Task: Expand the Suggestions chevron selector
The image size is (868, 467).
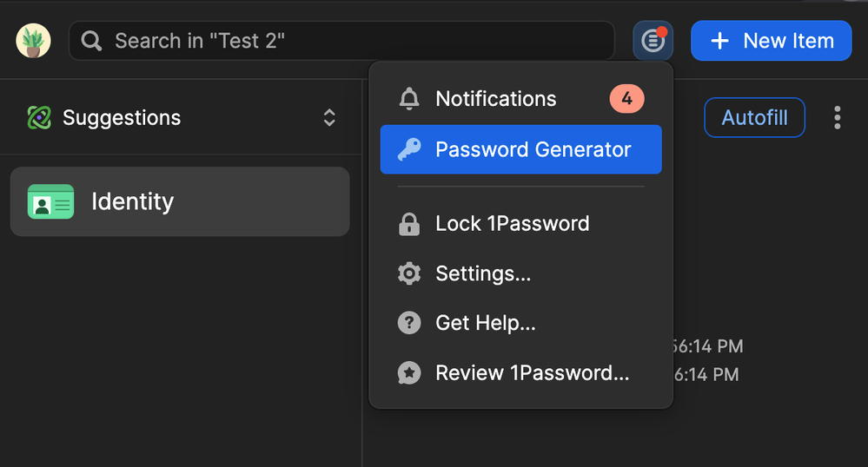Action: pyautogui.click(x=329, y=118)
